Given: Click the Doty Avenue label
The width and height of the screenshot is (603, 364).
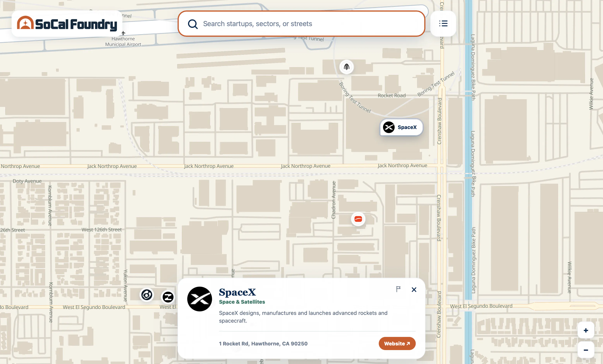Looking at the screenshot, I should pyautogui.click(x=27, y=181).
